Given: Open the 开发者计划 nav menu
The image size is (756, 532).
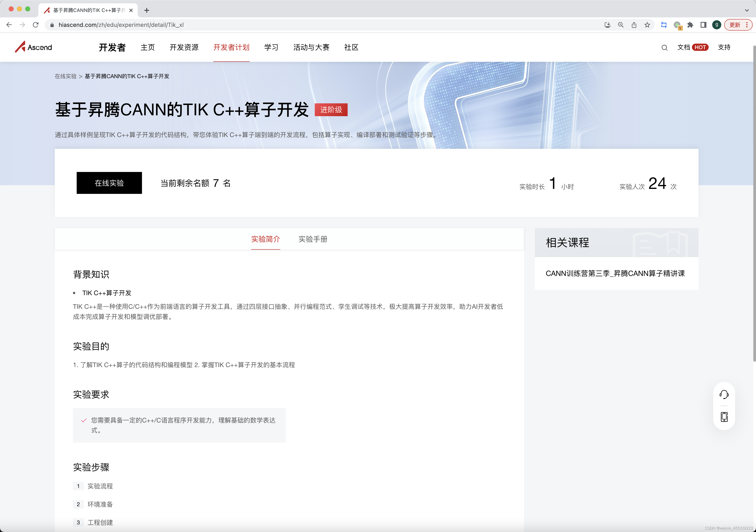Looking at the screenshot, I should click(231, 47).
